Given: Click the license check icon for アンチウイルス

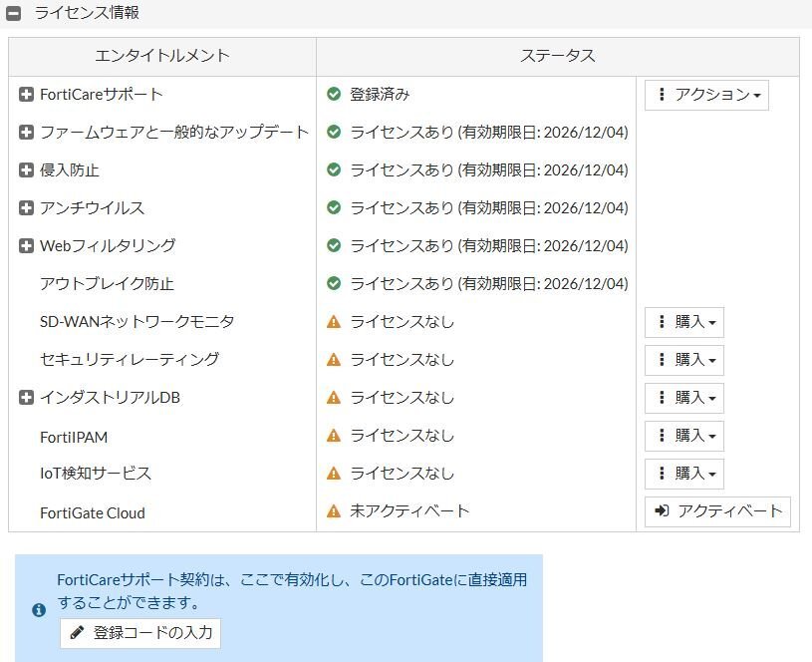Looking at the screenshot, I should [333, 208].
